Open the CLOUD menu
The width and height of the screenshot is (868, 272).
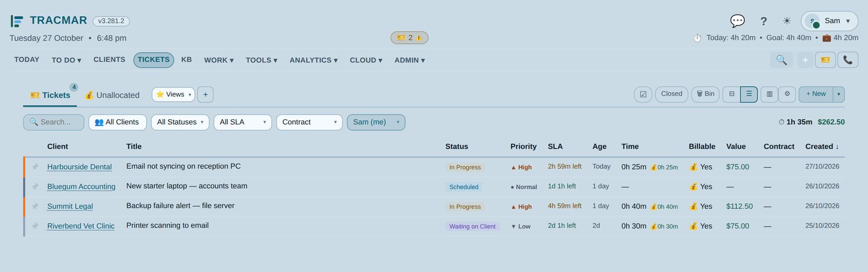(366, 60)
